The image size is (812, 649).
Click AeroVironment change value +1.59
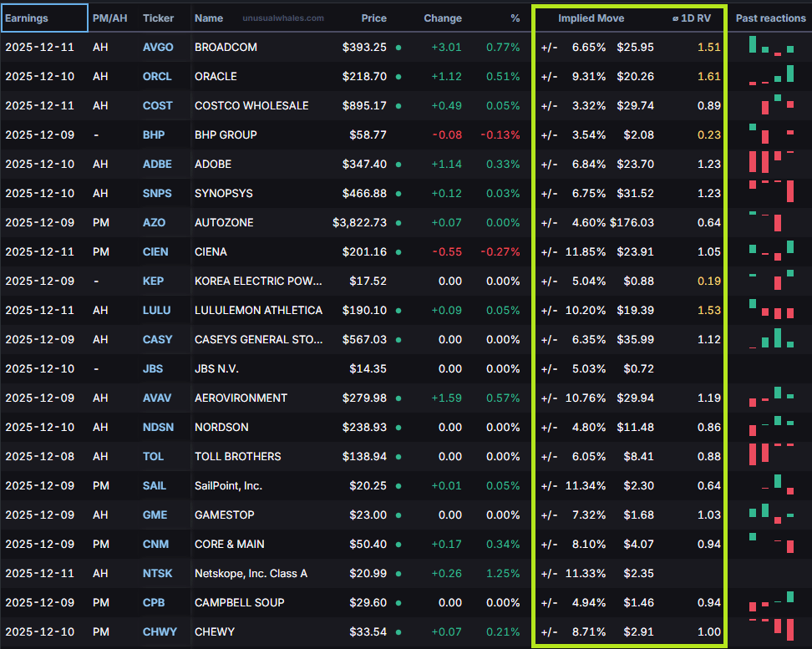coord(446,398)
